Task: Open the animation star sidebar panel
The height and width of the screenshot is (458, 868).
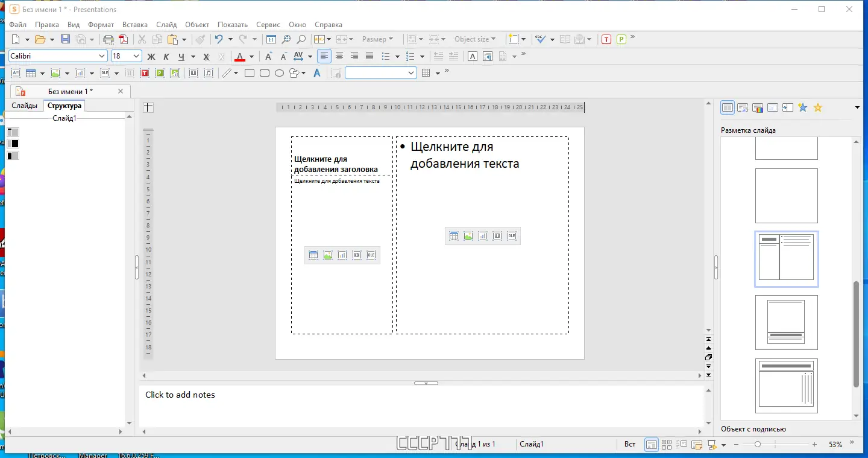Action: [802, 107]
